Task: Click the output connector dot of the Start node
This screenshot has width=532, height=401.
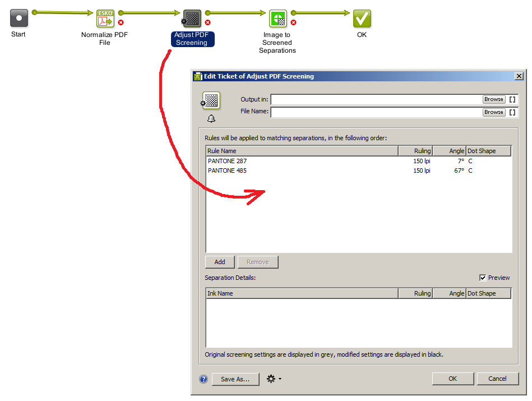Action: 34,12
